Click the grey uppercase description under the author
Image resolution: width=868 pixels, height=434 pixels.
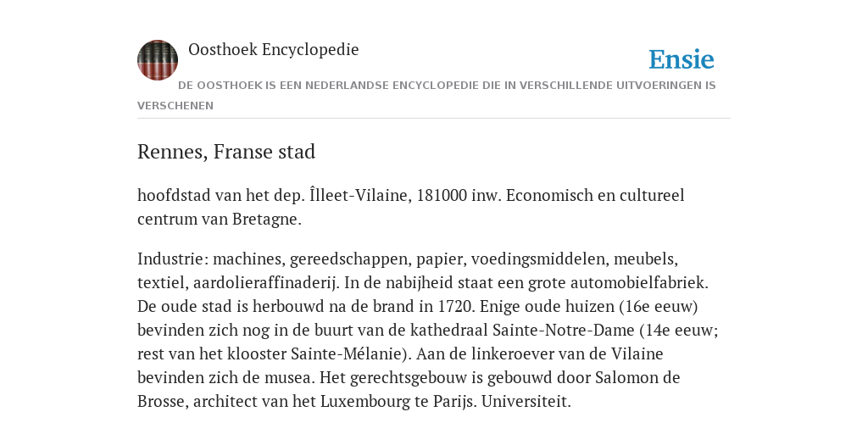click(x=427, y=95)
